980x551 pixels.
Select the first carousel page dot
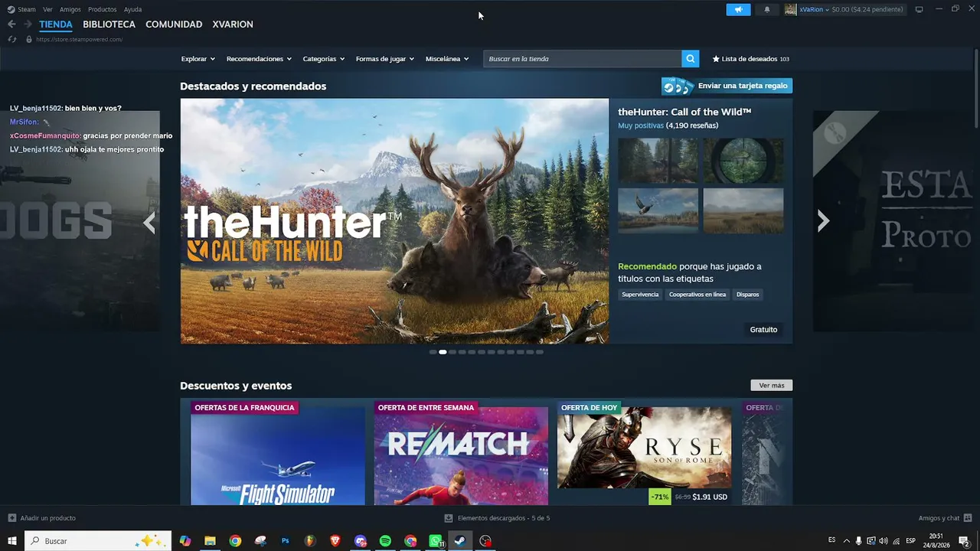[433, 352]
